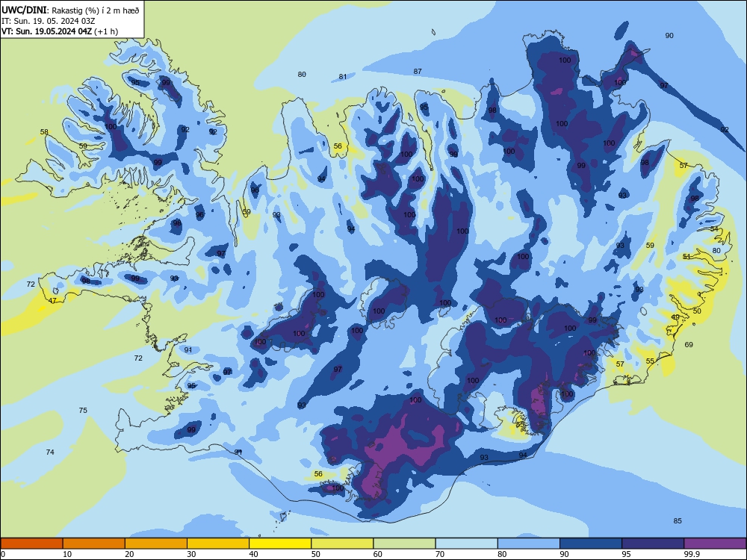Click the "74" humidity value on the map
This screenshot has height=560, width=747.
coord(50,452)
